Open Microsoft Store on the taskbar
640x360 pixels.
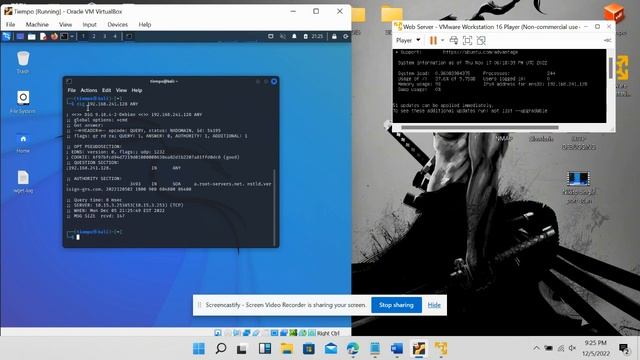[309, 349]
